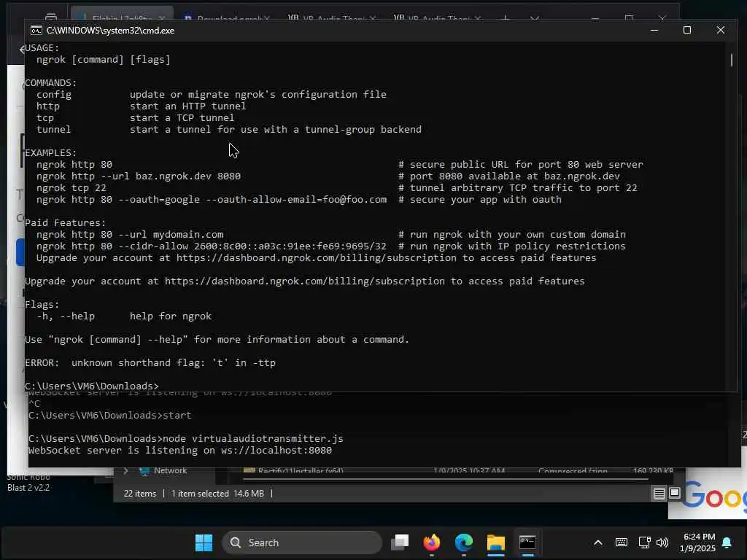
Task: Launch Firefox from the taskbar
Action: click(x=432, y=542)
